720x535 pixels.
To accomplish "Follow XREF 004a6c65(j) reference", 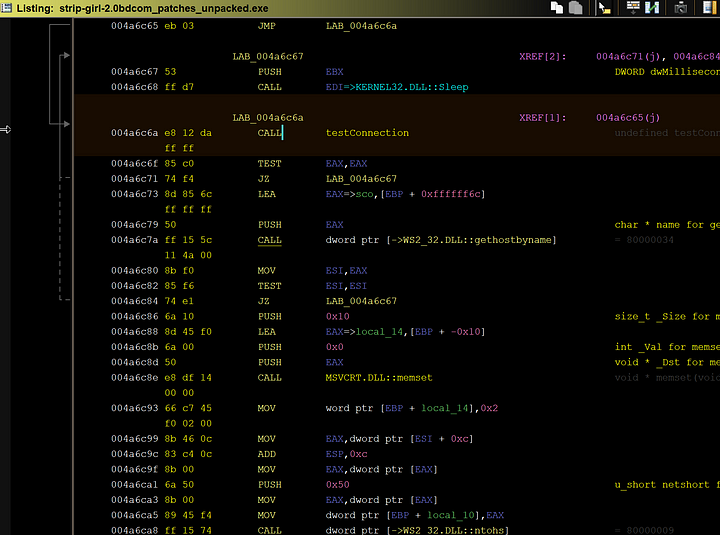I will pyautogui.click(x=628, y=118).
